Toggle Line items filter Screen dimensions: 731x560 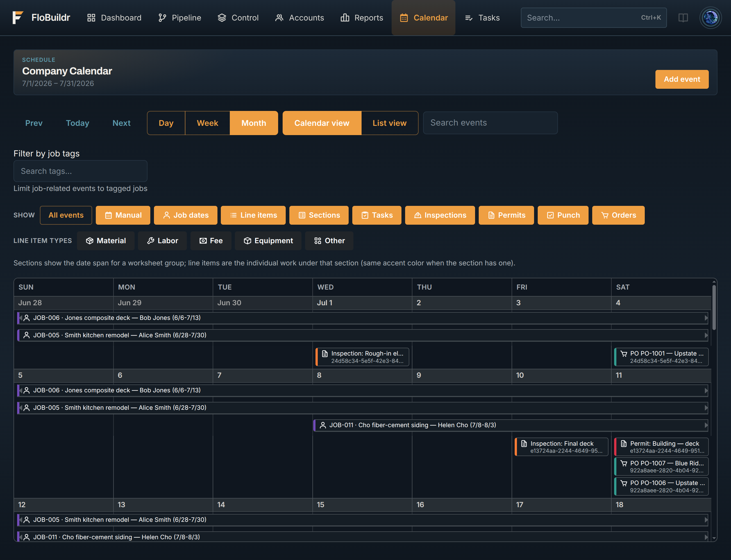[253, 215]
